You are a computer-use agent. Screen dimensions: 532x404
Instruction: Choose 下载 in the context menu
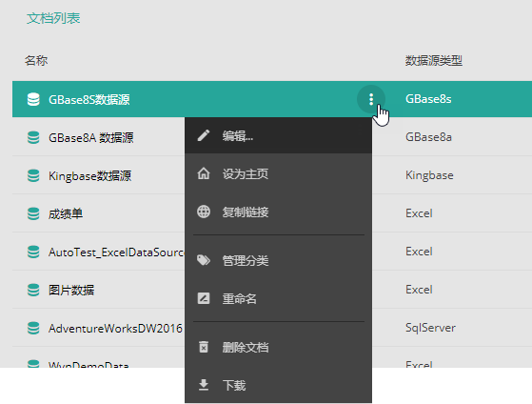(x=278, y=385)
